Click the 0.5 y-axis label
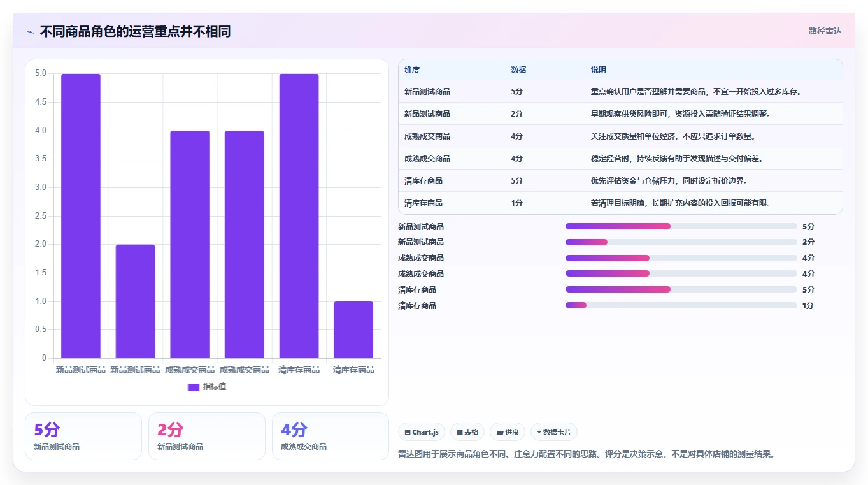 [41, 329]
